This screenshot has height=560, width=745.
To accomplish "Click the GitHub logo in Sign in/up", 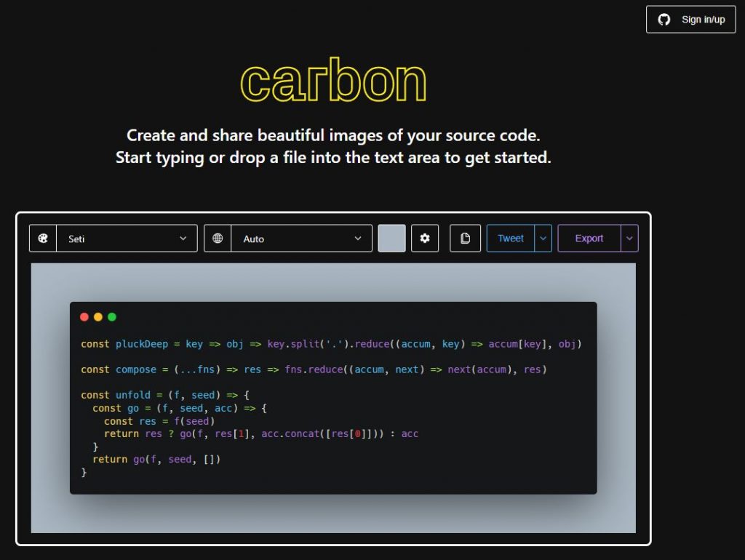I will 663,19.
